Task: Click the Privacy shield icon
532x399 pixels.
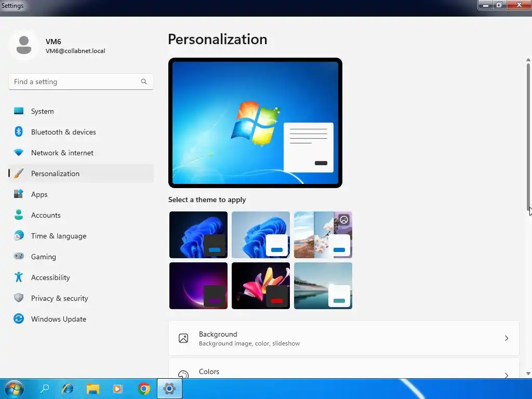Action: 19,298
